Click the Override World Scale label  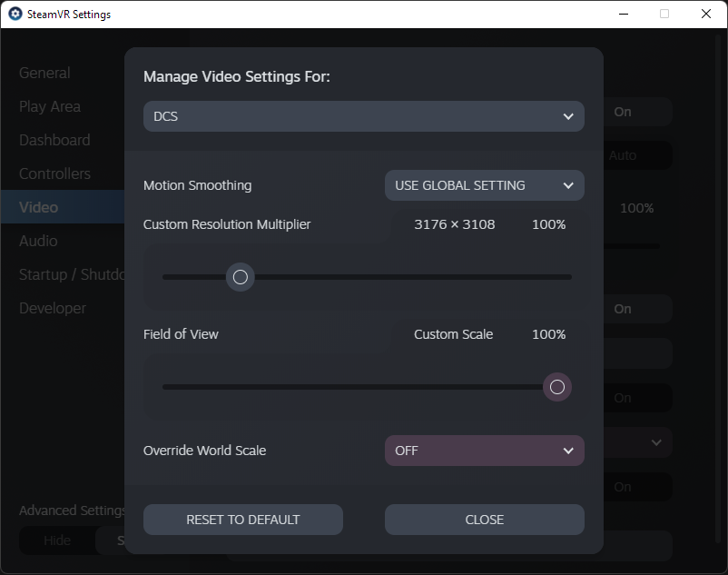tap(205, 451)
